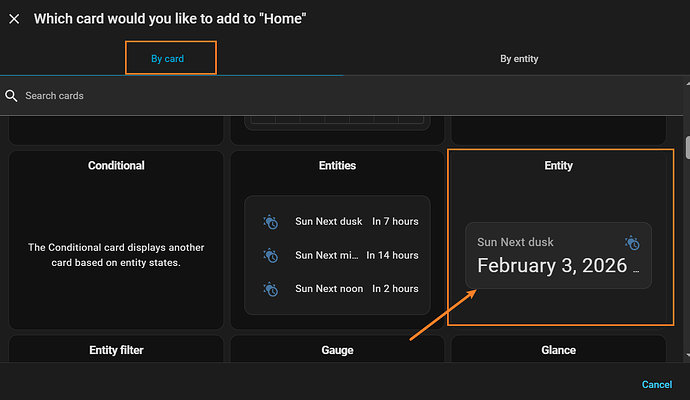Choose the Entities card title

point(337,166)
